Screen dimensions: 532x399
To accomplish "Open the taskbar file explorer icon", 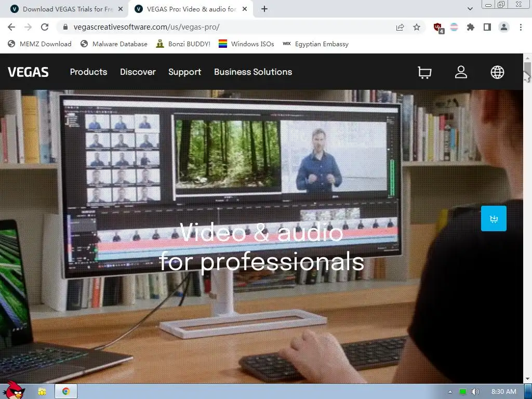I will point(42,392).
